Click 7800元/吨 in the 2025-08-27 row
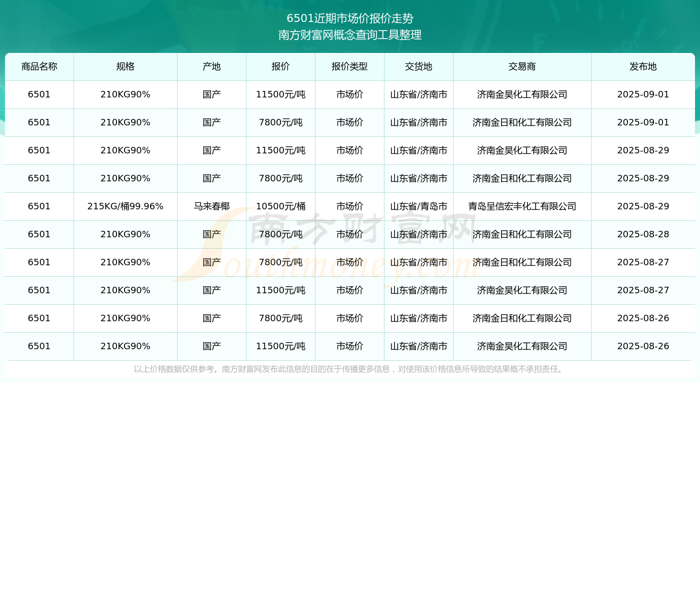700x602 pixels. tap(281, 262)
